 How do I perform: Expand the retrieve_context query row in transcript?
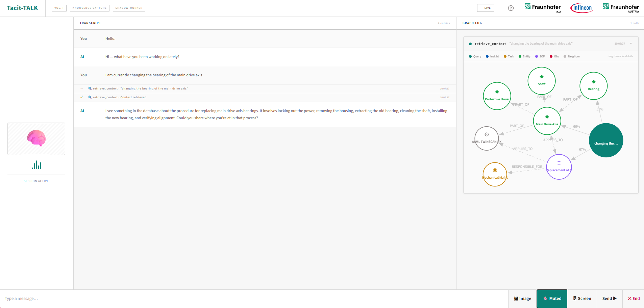tap(140, 88)
